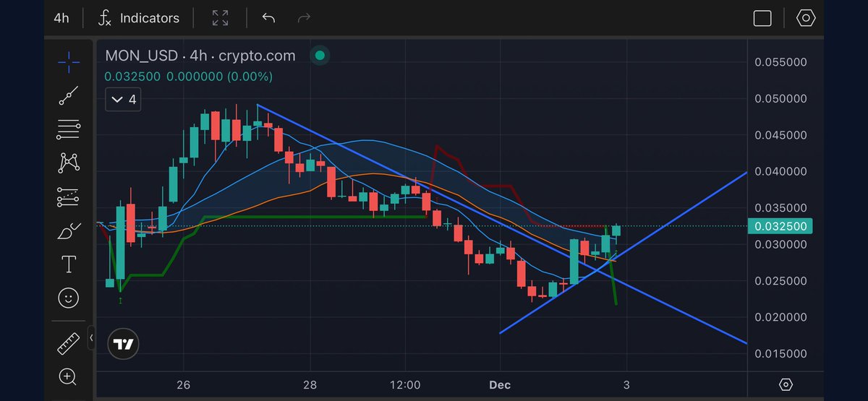868x401 pixels.
Task: Click the 28 date label on time axis
Action: 310,385
